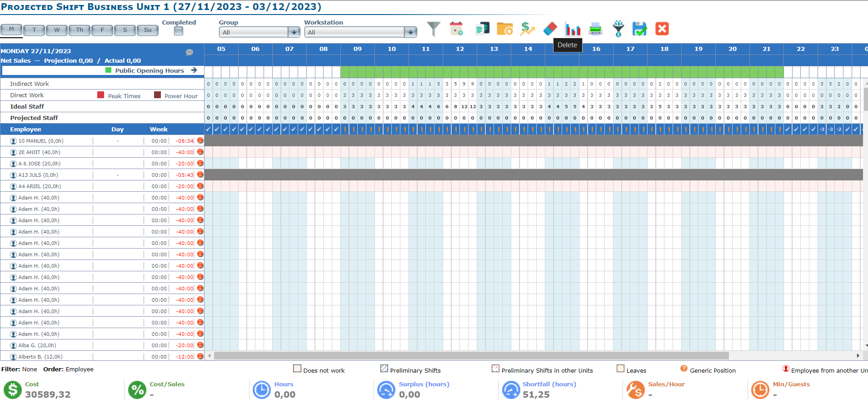Image resolution: width=868 pixels, height=414 pixels.
Task: Click the Sales/Hour icon
Action: (x=635, y=390)
